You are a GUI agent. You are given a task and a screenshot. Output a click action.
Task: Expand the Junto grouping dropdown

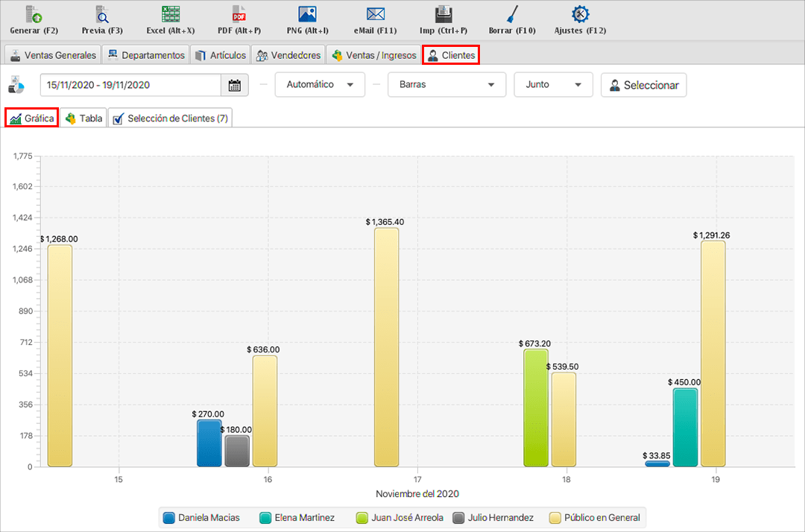[x=553, y=85]
